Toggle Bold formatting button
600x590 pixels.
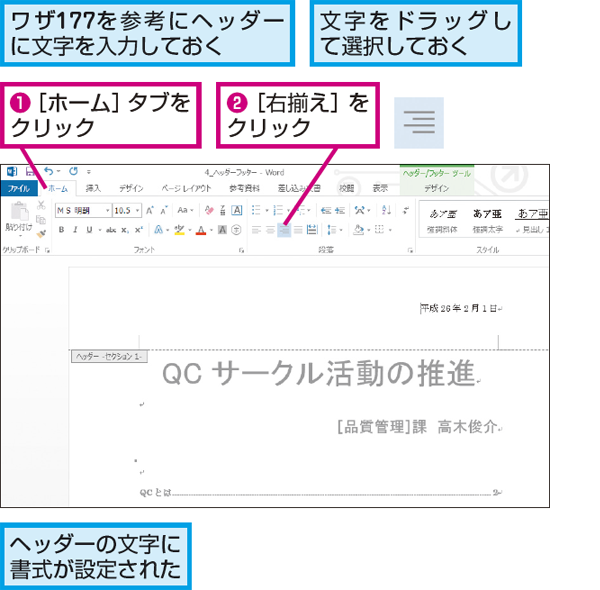point(61,230)
